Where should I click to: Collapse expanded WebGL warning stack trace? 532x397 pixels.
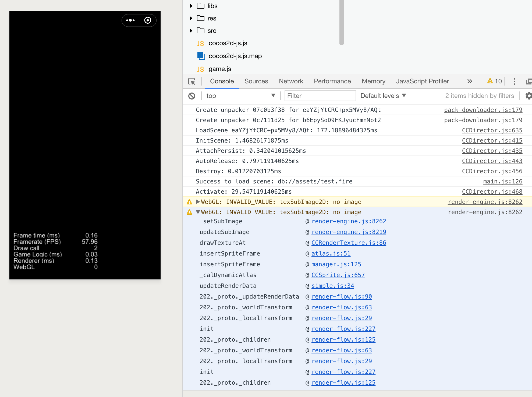point(198,212)
